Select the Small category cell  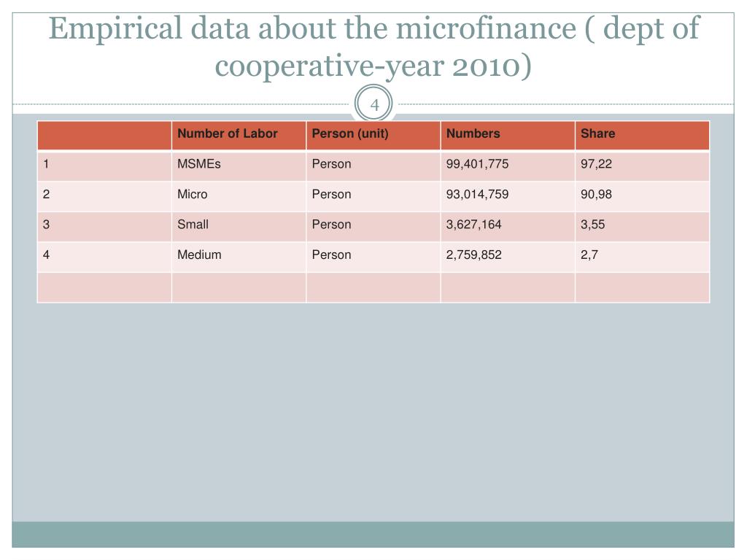239,226
